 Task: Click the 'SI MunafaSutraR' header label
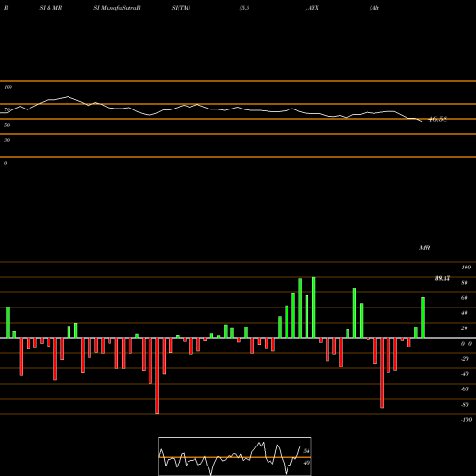pyautogui.click(x=117, y=8)
